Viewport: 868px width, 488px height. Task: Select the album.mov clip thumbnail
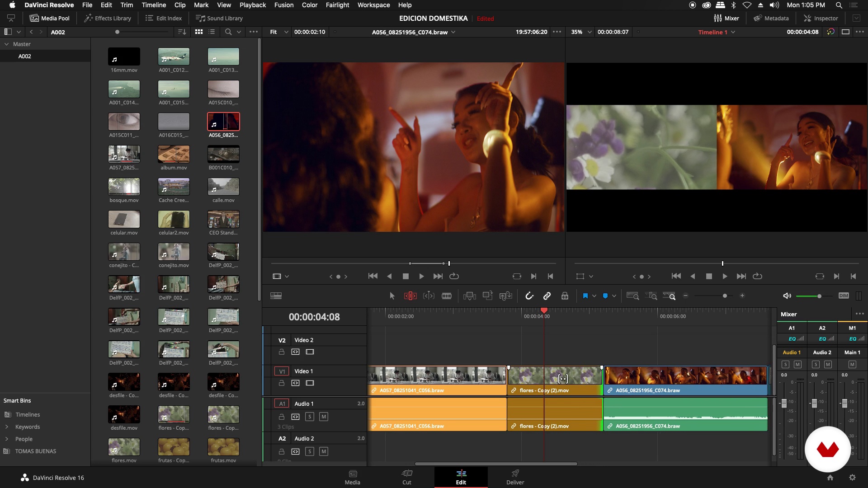pos(174,155)
